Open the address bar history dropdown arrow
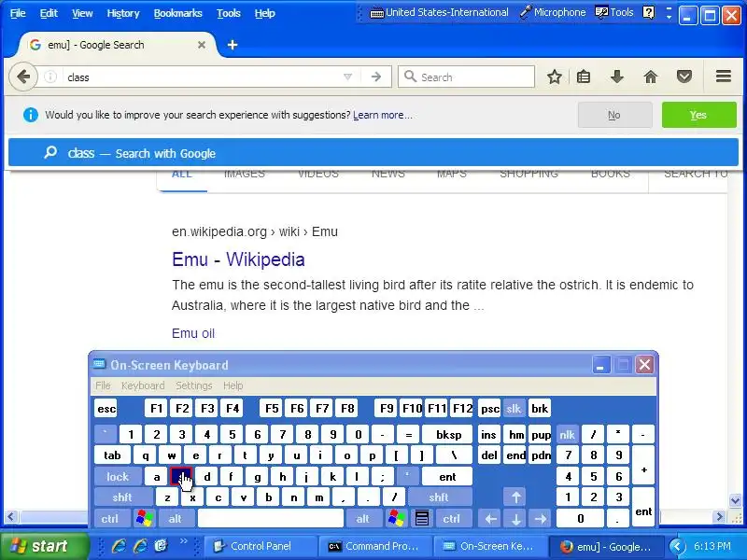Image resolution: width=747 pixels, height=560 pixels. (347, 77)
